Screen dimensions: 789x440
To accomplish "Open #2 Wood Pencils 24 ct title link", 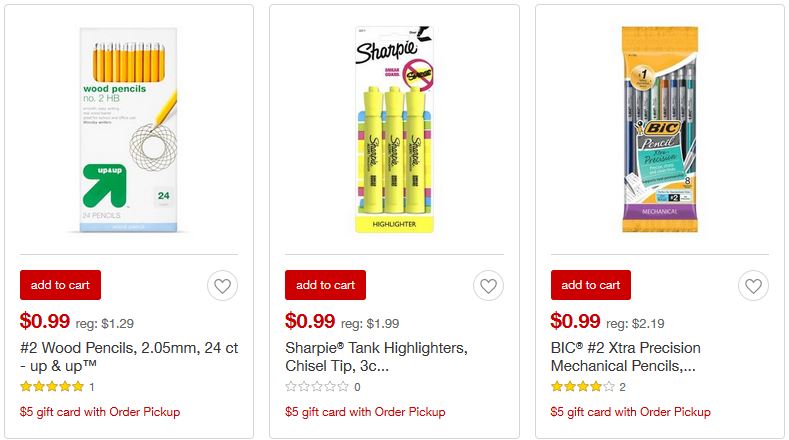I will point(110,357).
